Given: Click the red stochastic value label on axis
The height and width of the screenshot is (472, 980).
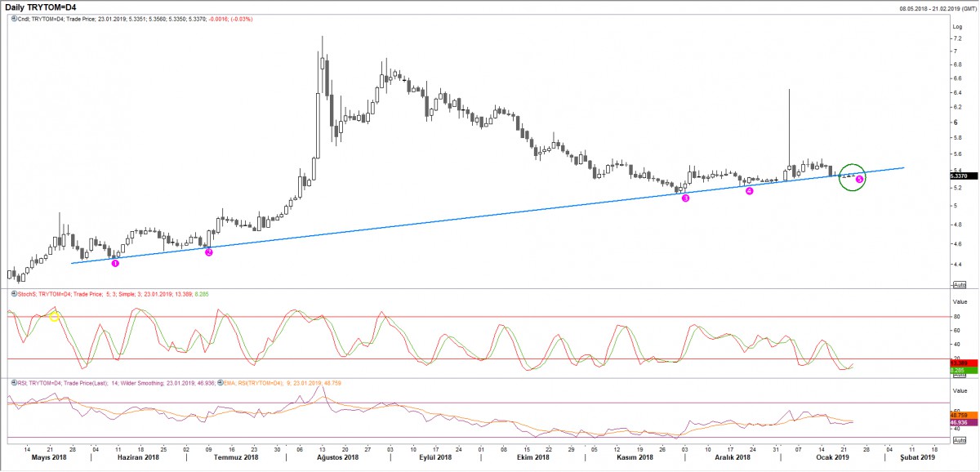Looking at the screenshot, I should click(960, 363).
